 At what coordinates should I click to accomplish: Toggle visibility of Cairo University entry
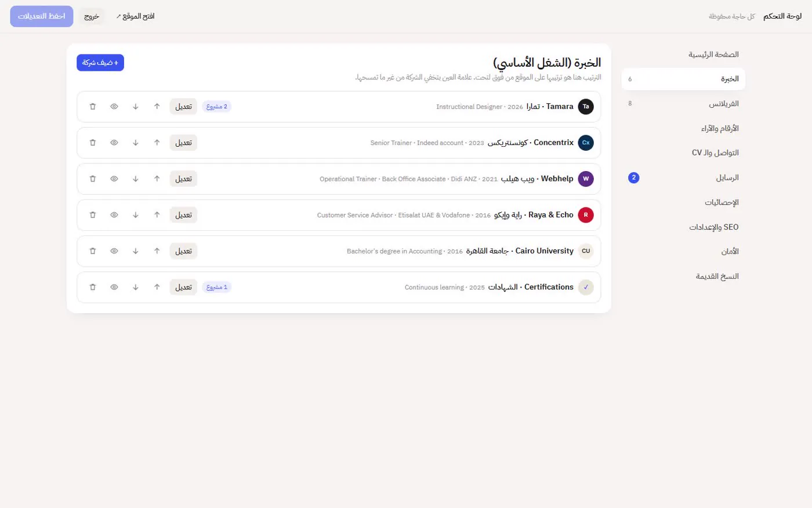114,251
